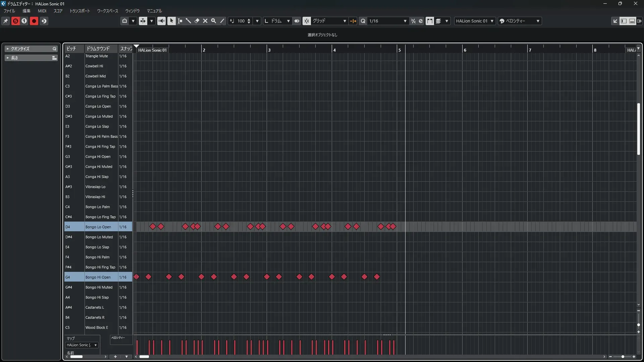
Task: Click bar 5 on the ruler
Action: point(399,50)
